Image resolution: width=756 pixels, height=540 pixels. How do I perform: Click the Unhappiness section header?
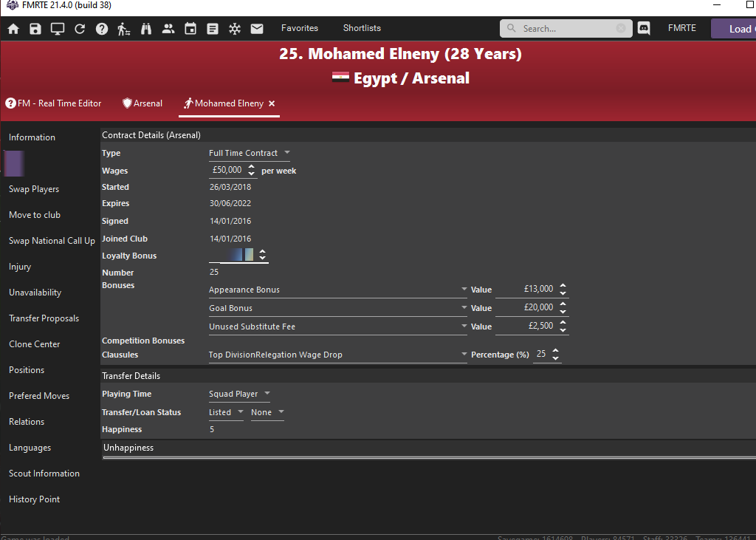[x=128, y=448]
